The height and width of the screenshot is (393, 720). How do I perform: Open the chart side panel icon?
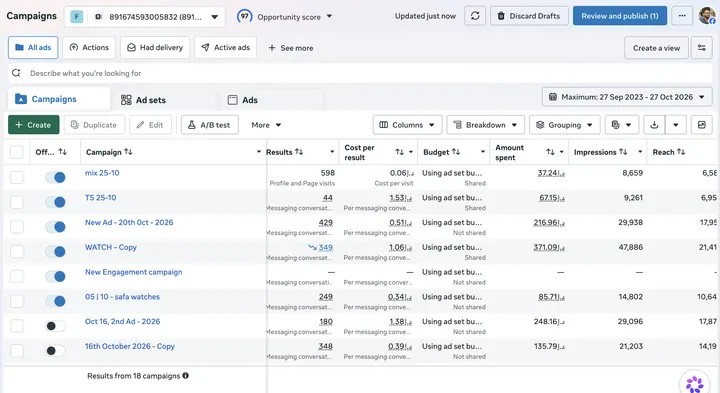click(x=702, y=125)
